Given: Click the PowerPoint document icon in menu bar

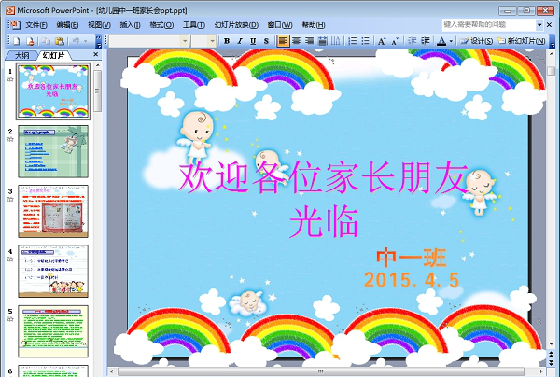Looking at the screenshot, I should click(x=14, y=24).
